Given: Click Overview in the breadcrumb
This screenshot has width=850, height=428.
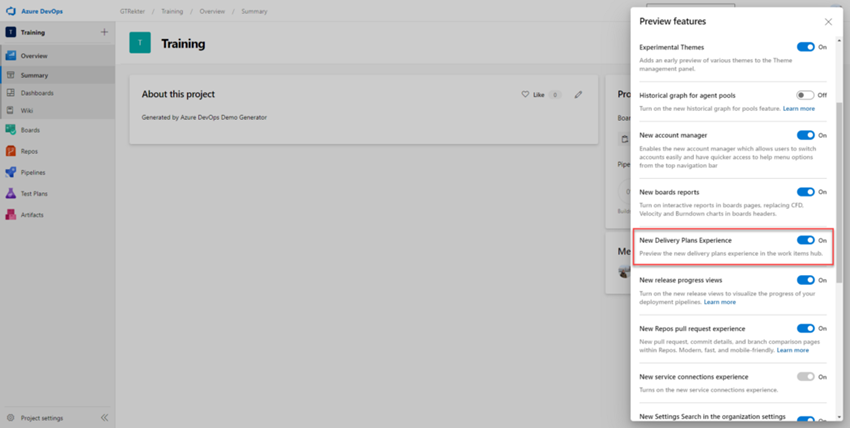Looking at the screenshot, I should [x=212, y=11].
